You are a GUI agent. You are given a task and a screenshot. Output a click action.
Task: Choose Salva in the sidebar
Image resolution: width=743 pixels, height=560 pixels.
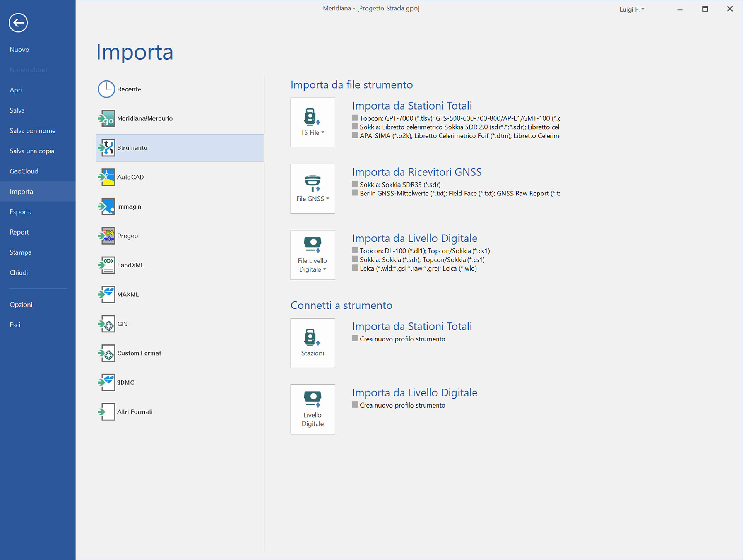pos(17,110)
